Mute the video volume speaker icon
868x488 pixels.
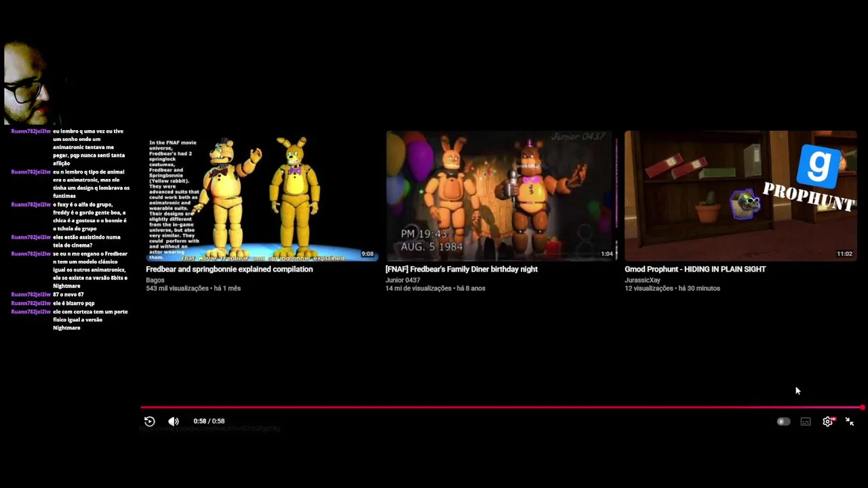point(174,421)
